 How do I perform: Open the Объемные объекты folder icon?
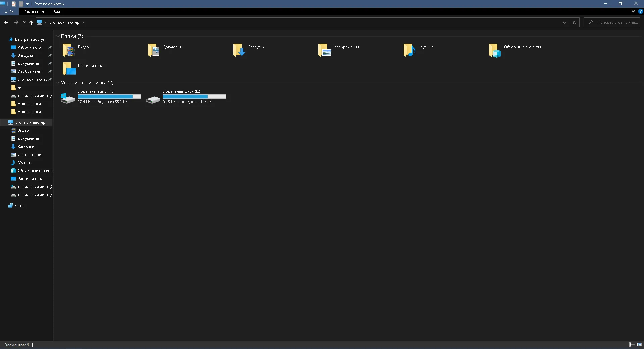point(495,50)
